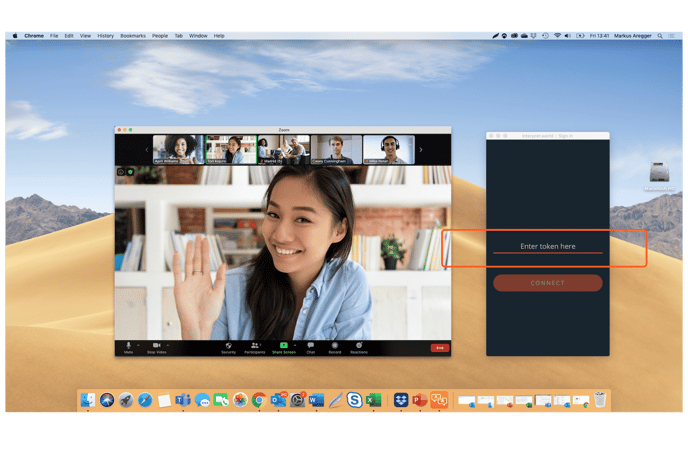Click Wi-Fi icon in menu bar
This screenshot has height=458, width=688.
(x=557, y=36)
